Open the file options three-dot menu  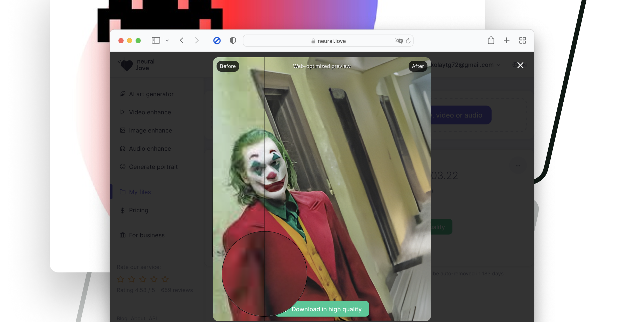pos(518,166)
